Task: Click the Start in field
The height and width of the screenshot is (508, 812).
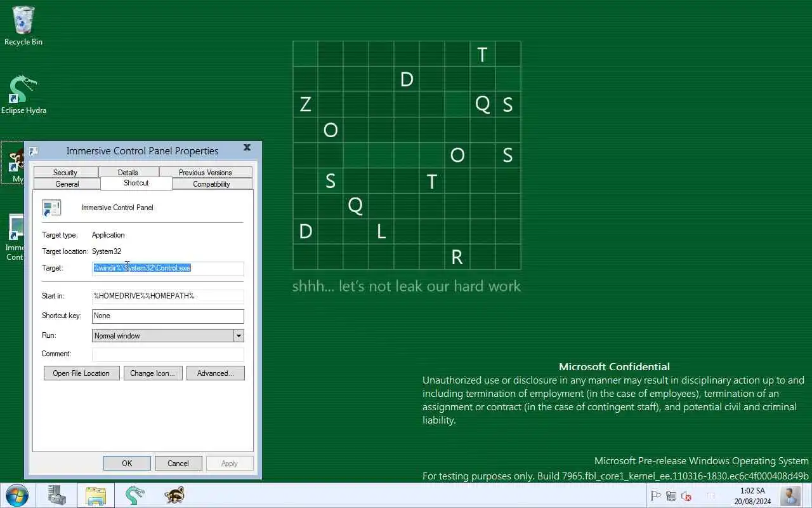Action: click(168, 295)
